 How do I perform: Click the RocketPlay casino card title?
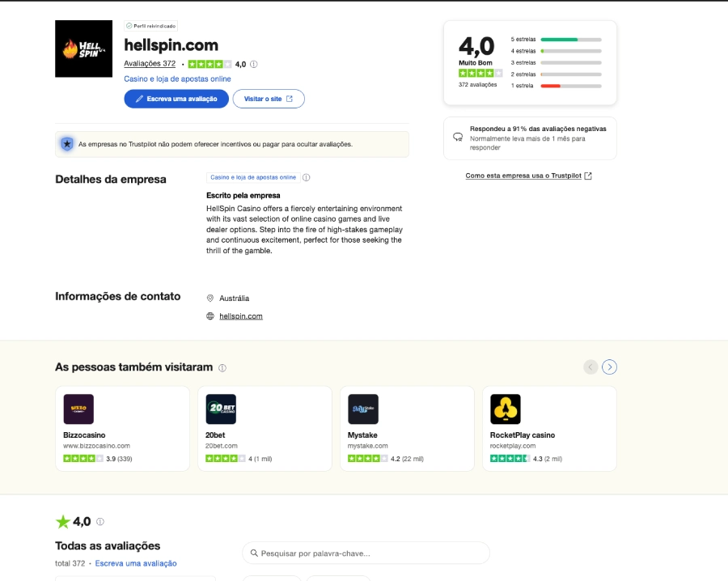[523, 435]
